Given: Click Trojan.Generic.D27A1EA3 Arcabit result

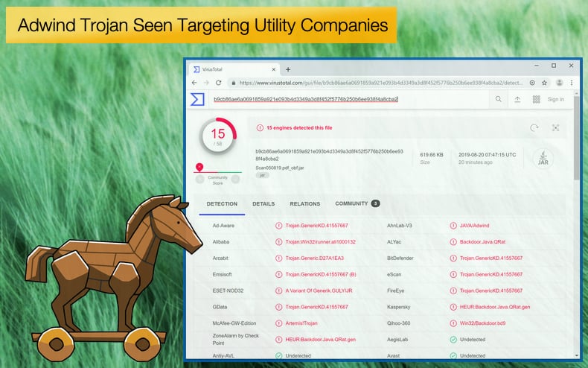Looking at the screenshot, I should [x=315, y=258].
